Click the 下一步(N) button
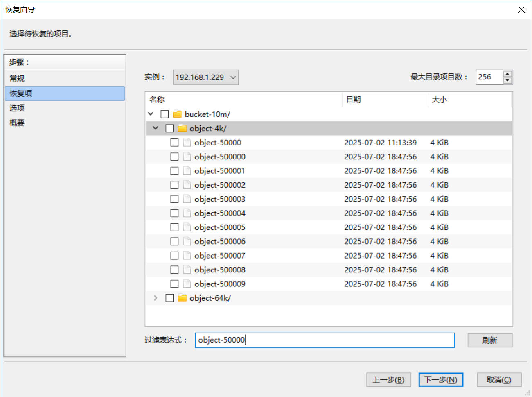Screen dimensions: 532x397 [440, 380]
